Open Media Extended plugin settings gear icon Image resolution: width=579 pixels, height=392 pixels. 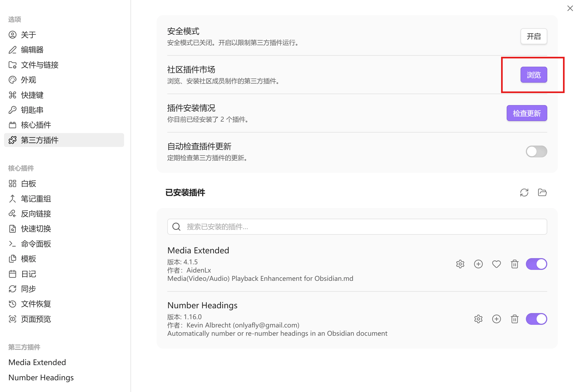click(460, 264)
